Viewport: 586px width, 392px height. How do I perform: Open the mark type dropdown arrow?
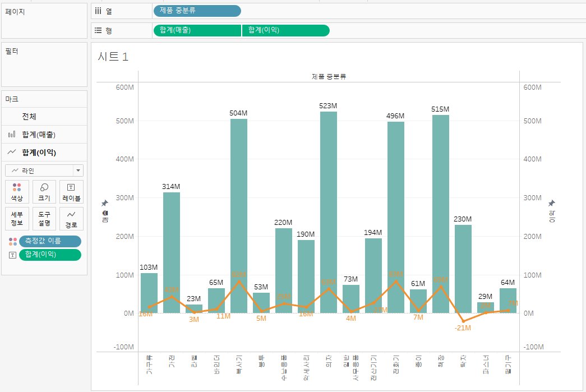point(78,170)
